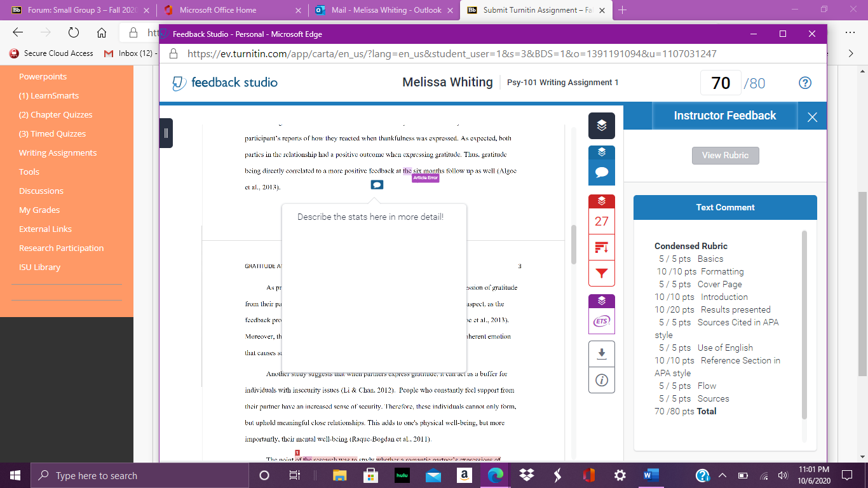
Task: Click the taskbar search box
Action: [140, 475]
